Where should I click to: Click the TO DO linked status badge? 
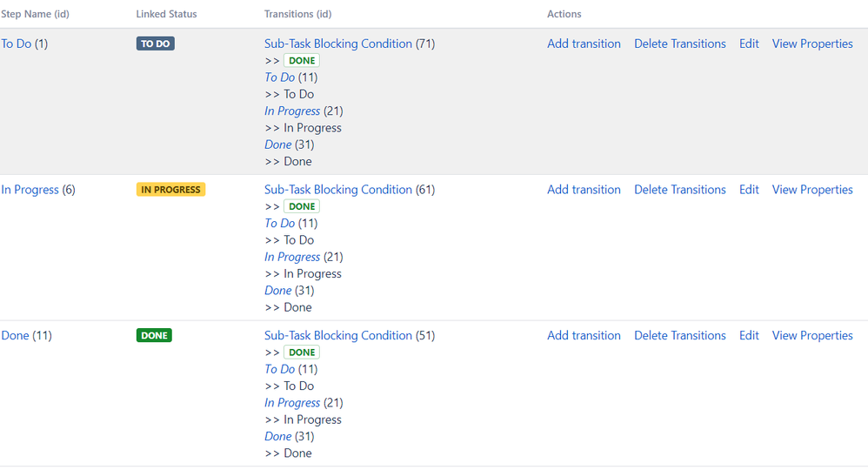click(156, 44)
